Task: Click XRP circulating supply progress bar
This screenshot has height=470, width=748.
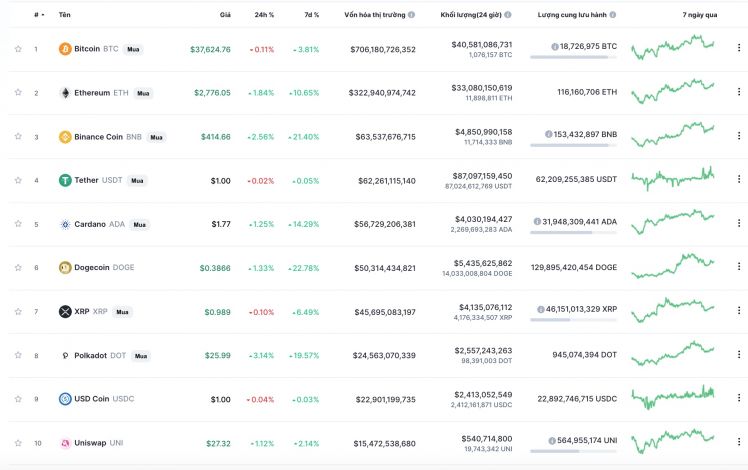Action: (x=573, y=320)
